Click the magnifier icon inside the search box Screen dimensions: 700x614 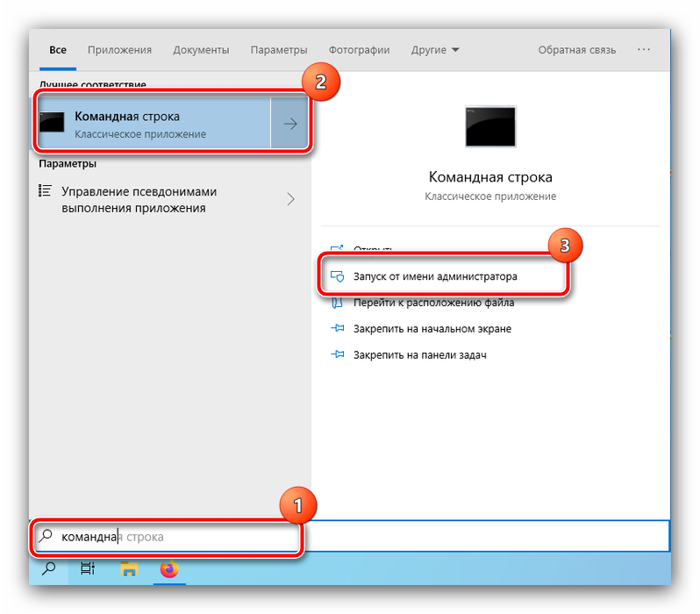point(46,535)
